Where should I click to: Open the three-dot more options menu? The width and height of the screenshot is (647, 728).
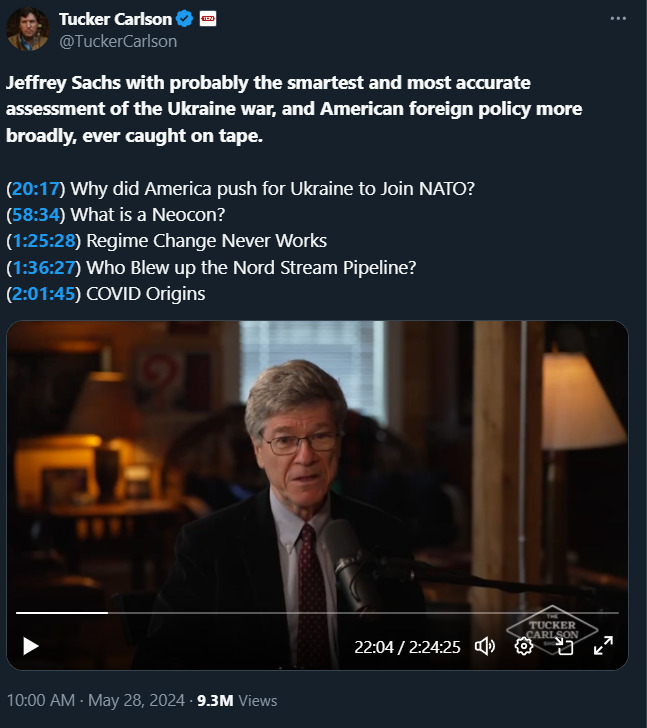[x=618, y=19]
